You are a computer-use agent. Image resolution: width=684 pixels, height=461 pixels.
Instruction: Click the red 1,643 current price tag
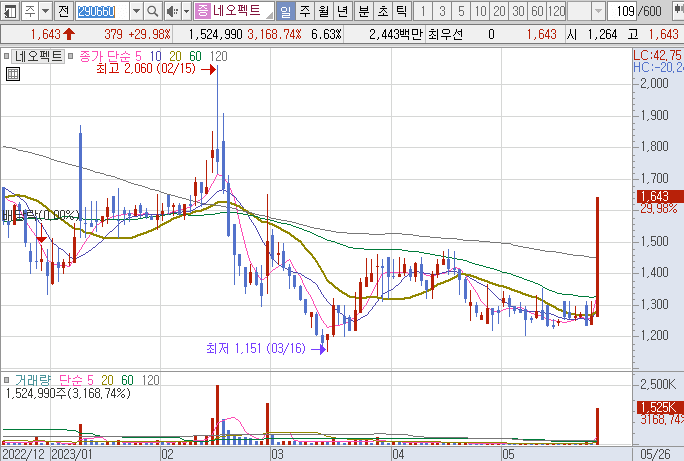660,197
